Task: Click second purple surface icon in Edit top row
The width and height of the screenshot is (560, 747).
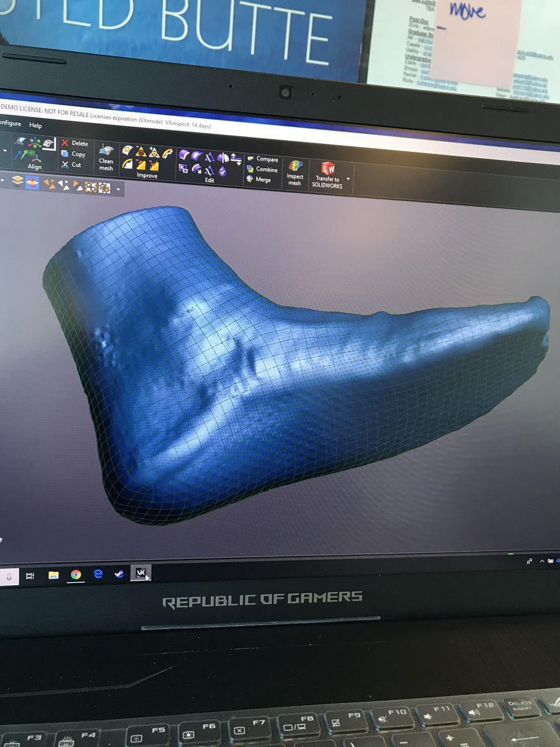Action: 197,156
